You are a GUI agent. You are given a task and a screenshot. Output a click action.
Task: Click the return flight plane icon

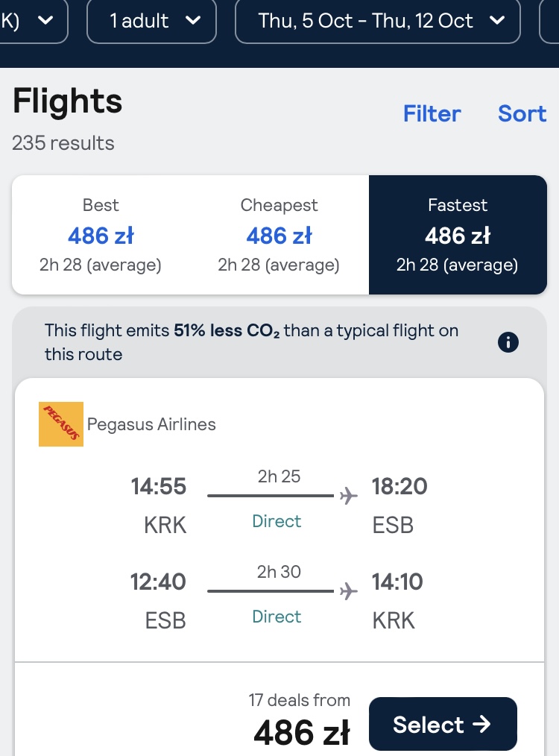[x=348, y=590]
